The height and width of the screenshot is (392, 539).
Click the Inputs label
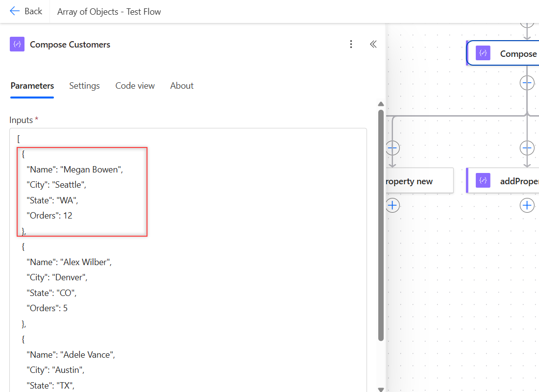point(21,120)
